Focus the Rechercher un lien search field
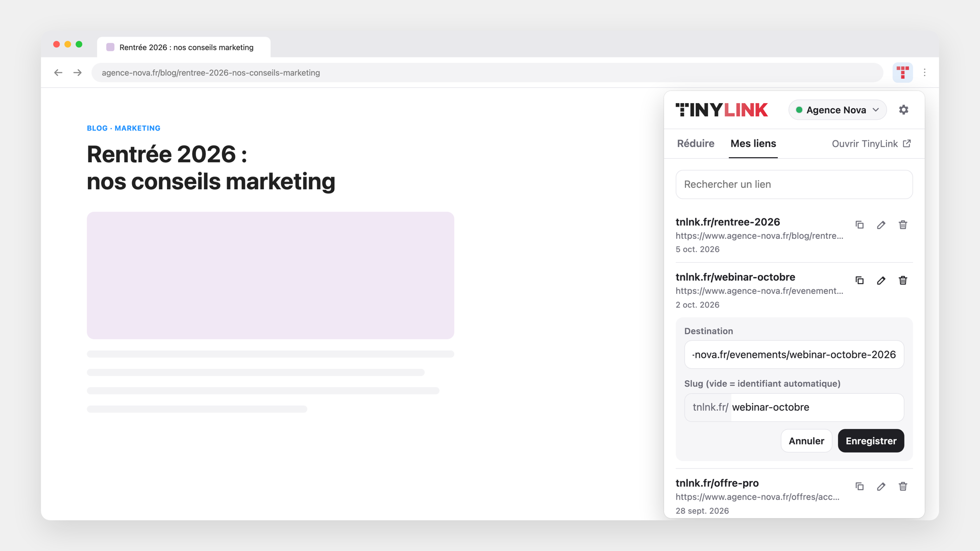 pos(794,184)
